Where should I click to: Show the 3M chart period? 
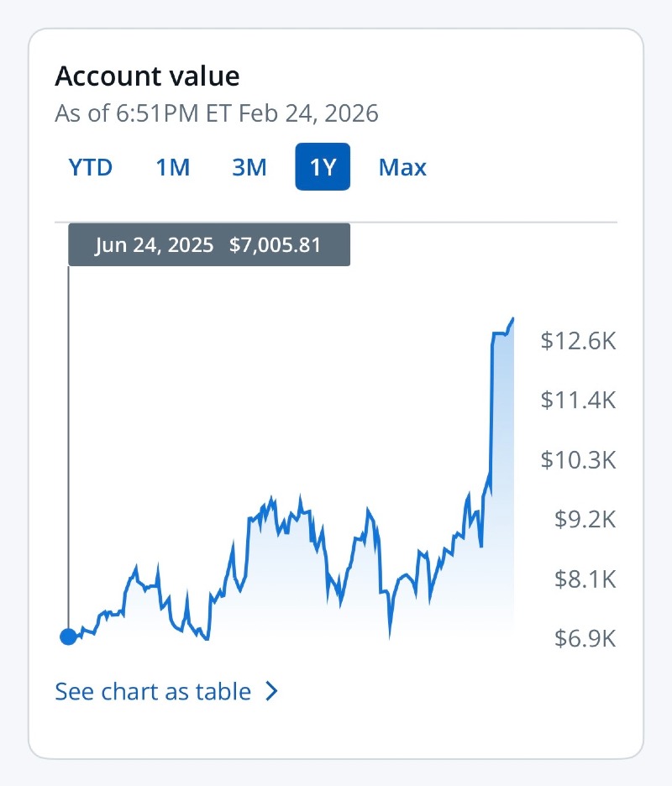pos(249,167)
